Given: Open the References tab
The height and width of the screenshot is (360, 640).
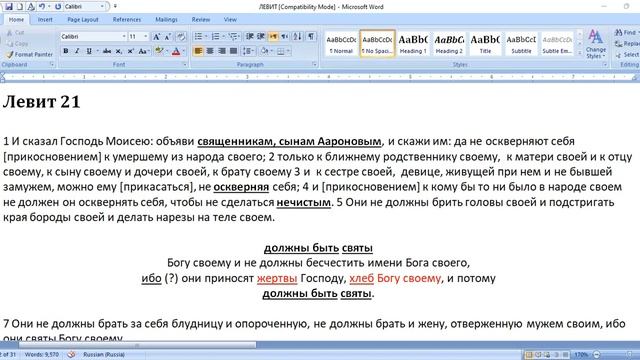Looking at the screenshot, I should [x=127, y=20].
